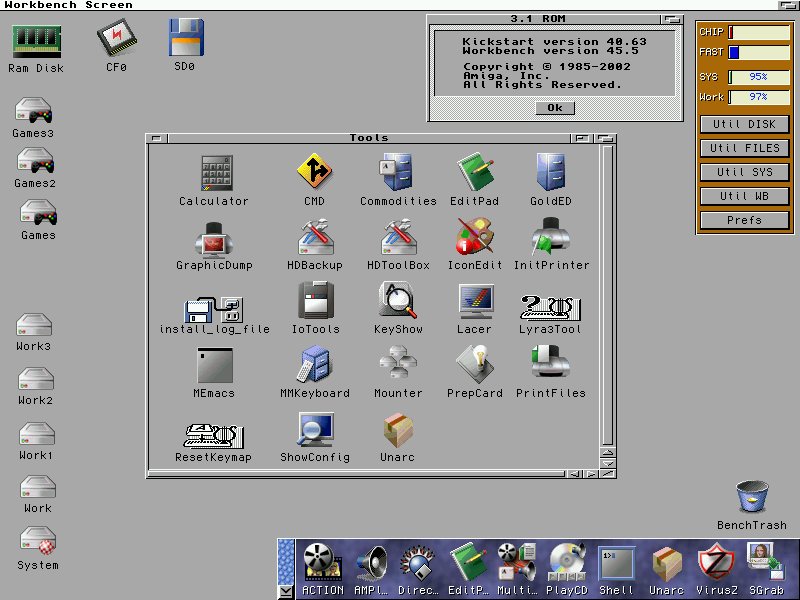Screen dimensions: 800x600
Task: Click the SD0 floppy disk icon
Action: click(x=186, y=37)
